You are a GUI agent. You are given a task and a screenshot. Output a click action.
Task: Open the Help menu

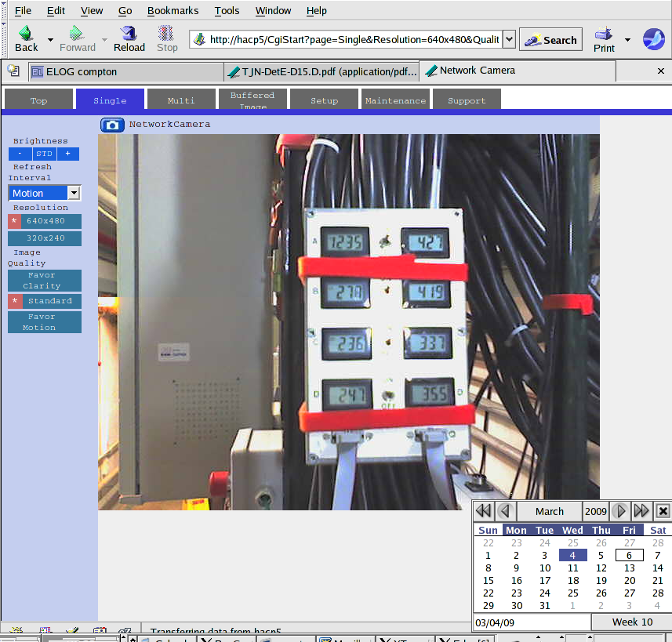tap(316, 11)
